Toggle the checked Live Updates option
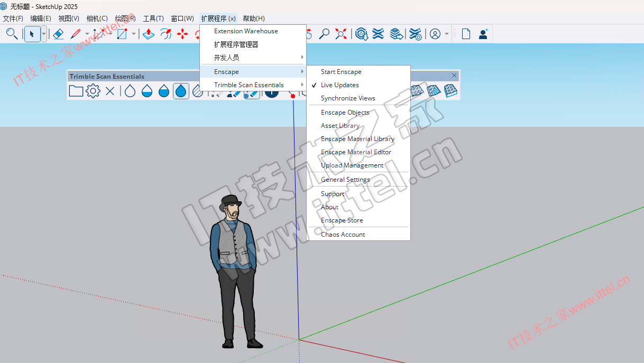The width and height of the screenshot is (644, 363). (359, 85)
